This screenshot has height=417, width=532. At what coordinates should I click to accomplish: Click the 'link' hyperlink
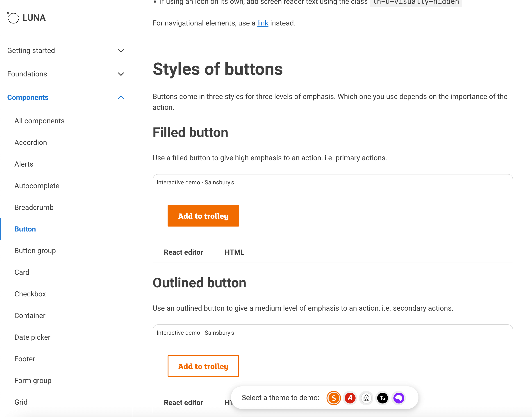[263, 23]
